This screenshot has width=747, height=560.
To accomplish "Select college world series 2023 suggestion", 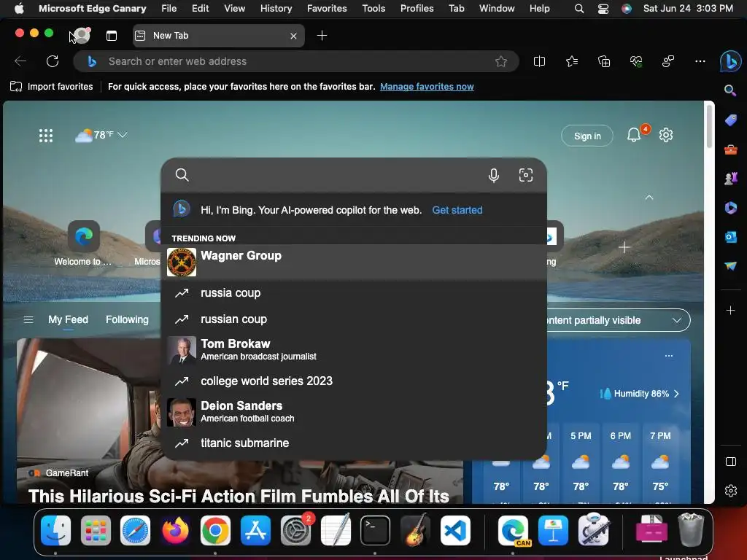I will point(354,381).
